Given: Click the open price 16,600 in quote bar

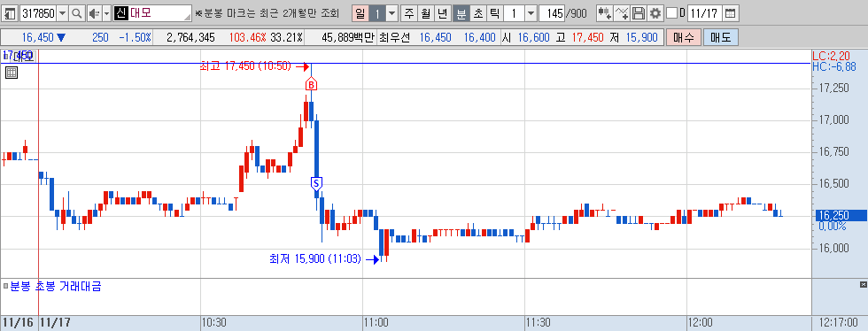Looking at the screenshot, I should (533, 38).
